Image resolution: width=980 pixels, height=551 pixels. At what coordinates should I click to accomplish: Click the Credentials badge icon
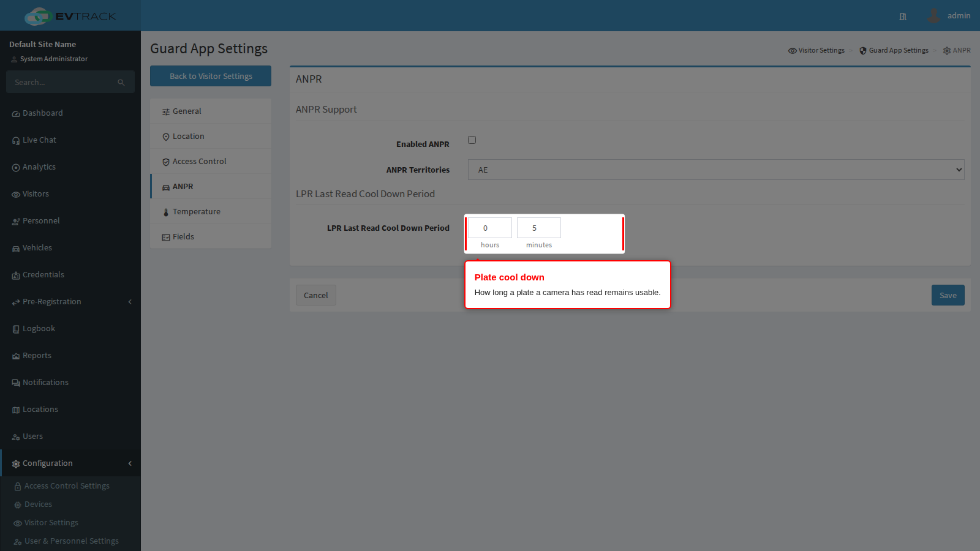pyautogui.click(x=16, y=275)
